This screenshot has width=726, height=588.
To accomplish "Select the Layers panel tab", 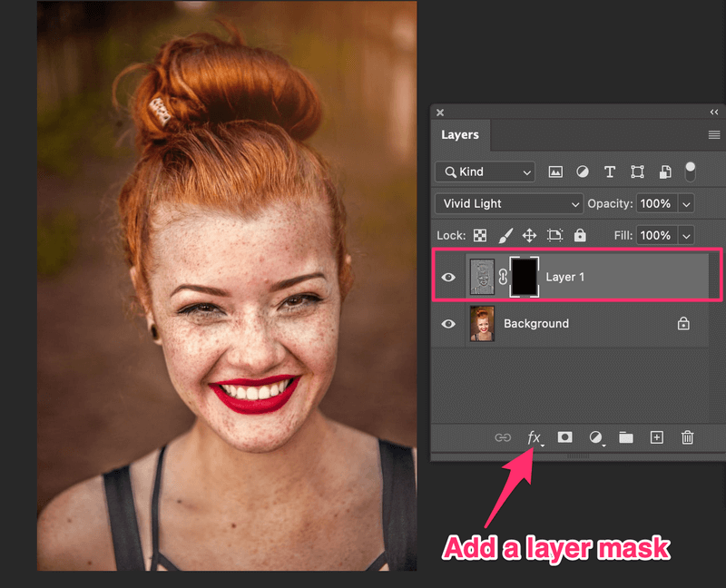I will click(460, 134).
